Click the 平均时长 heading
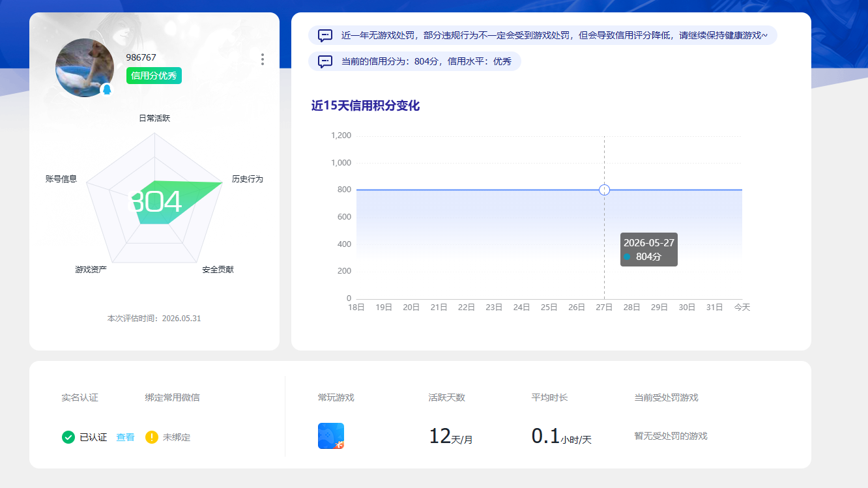This screenshot has width=868, height=488. click(x=550, y=397)
